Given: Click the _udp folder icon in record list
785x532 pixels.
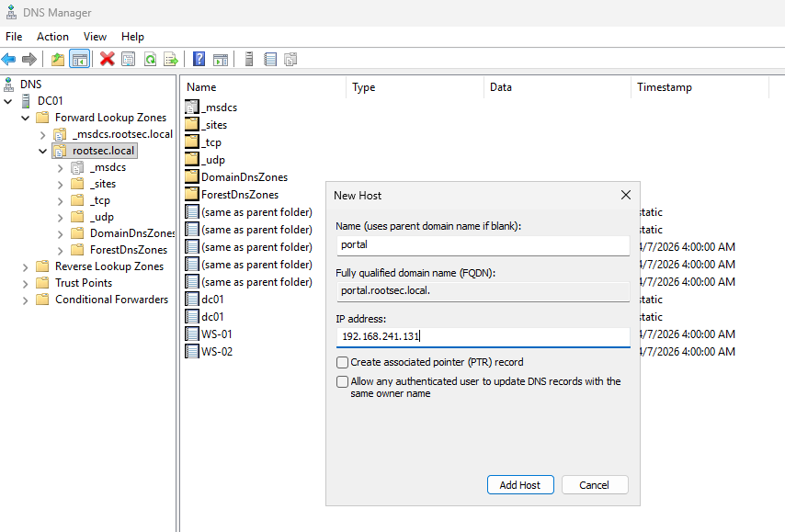Looking at the screenshot, I should pos(192,160).
